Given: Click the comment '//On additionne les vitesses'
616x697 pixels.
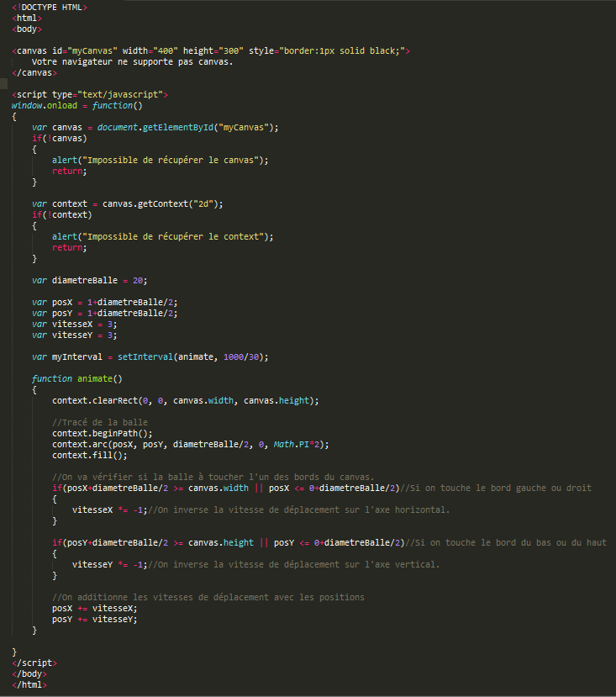Looking at the screenshot, I should pos(208,598).
